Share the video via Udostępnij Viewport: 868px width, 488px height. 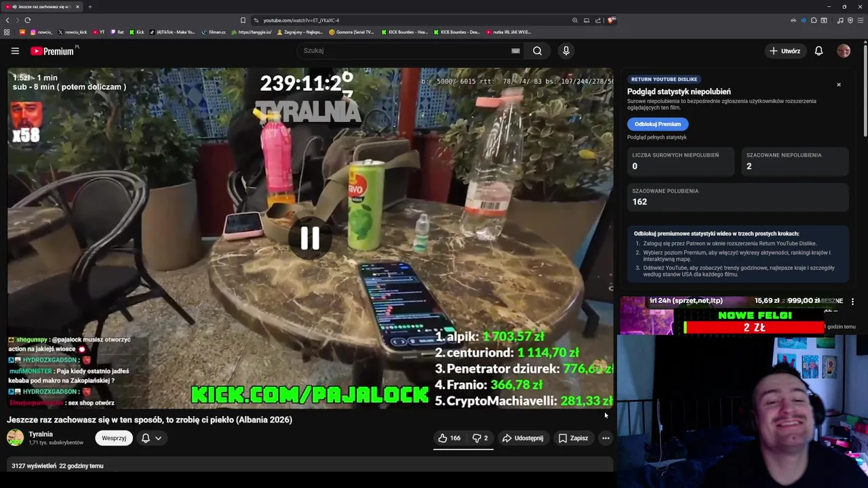522,438
